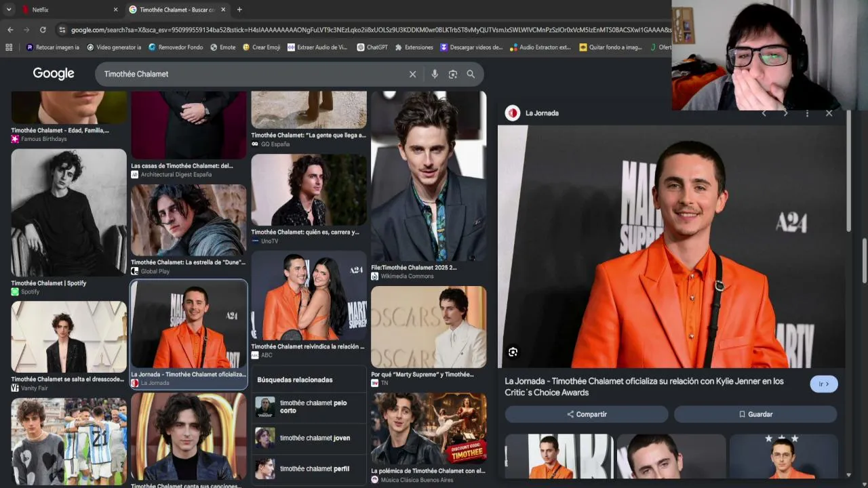
Task: Open the TN Oscars white suit result
Action: coord(429,327)
